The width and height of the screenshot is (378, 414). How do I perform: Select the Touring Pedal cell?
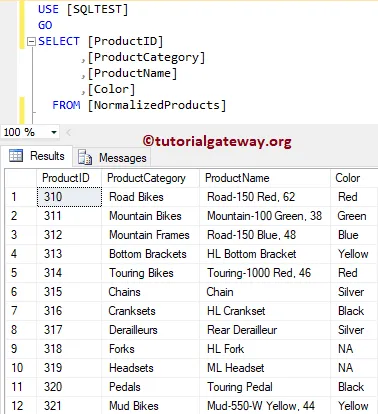265,387
